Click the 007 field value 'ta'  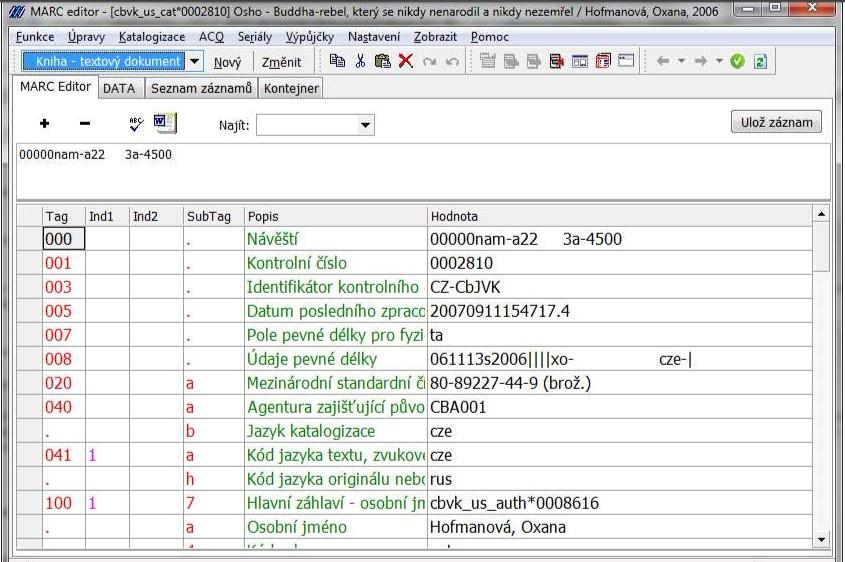pos(437,335)
